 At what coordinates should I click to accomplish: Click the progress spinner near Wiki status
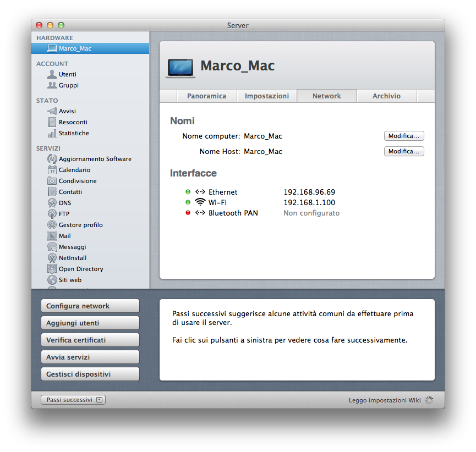coord(429,400)
